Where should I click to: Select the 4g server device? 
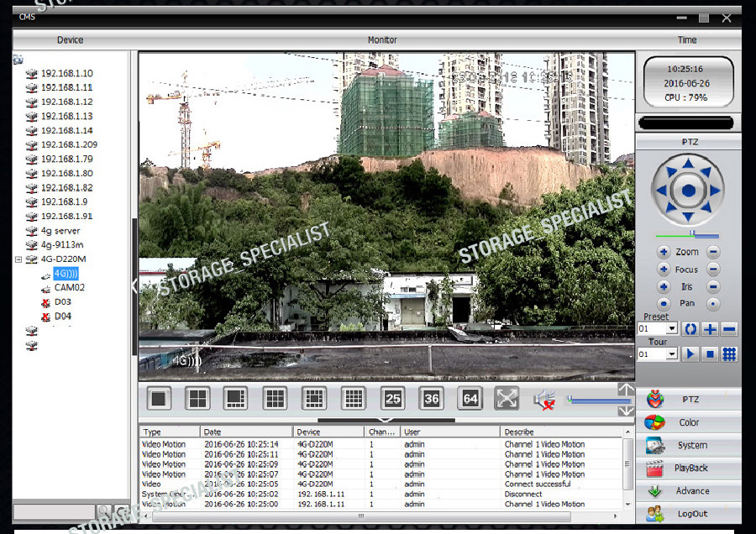60,231
